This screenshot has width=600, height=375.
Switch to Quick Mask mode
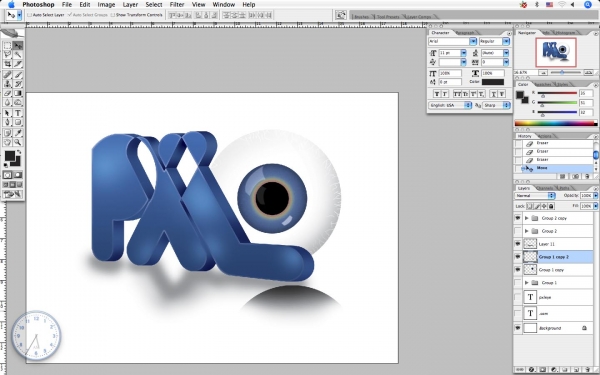[18, 175]
